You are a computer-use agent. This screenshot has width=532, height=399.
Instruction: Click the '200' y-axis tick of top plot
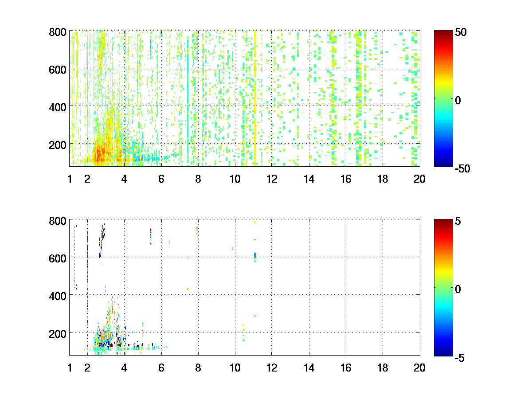point(58,145)
